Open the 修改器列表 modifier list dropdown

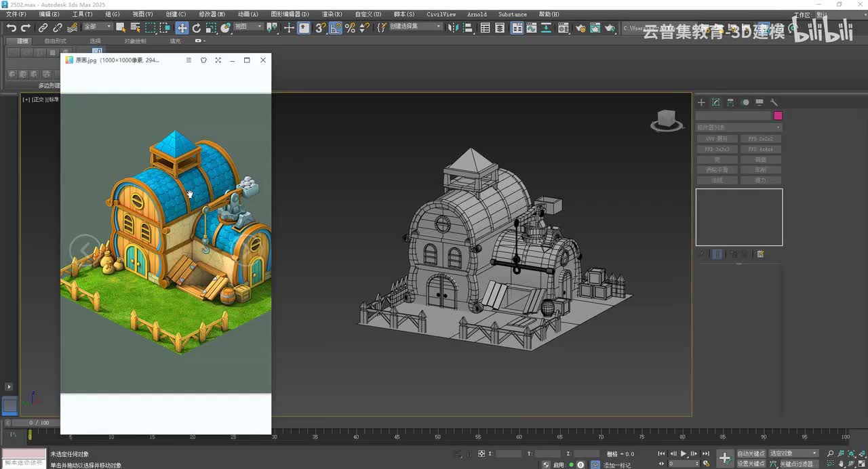(738, 127)
